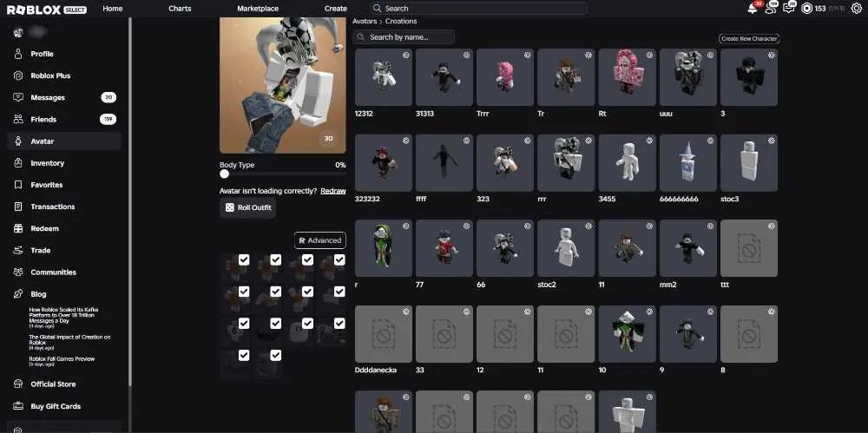
Task: Click the left sidebar scrollbar
Action: point(130,202)
